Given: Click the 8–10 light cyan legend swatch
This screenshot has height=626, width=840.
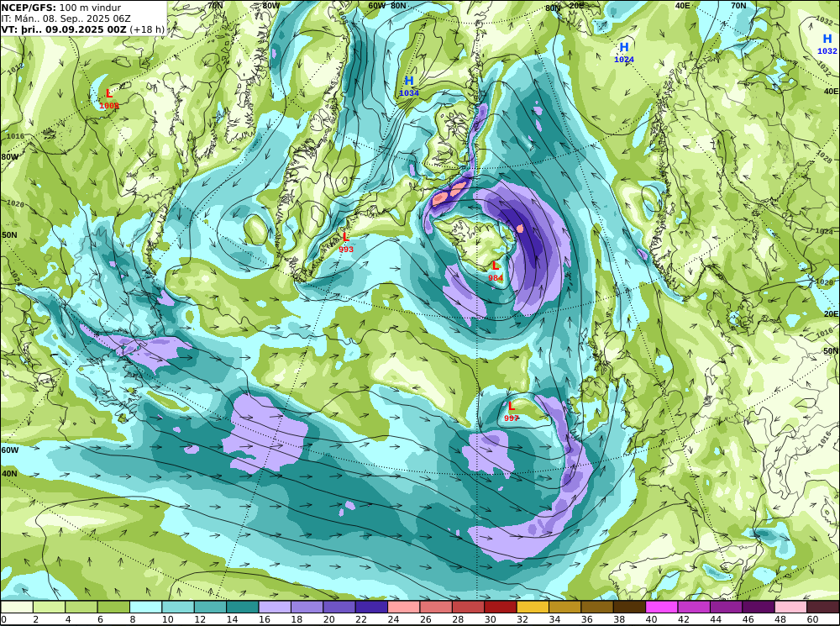Looking at the screenshot, I should tap(146, 607).
